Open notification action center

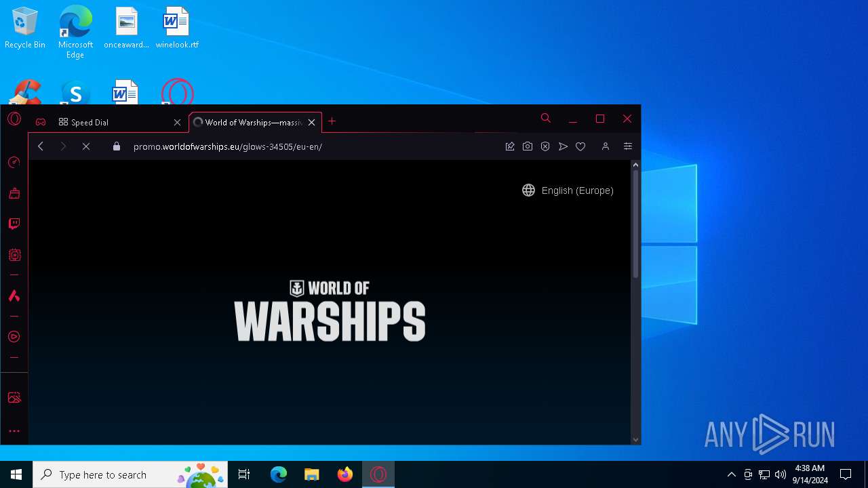point(846,474)
